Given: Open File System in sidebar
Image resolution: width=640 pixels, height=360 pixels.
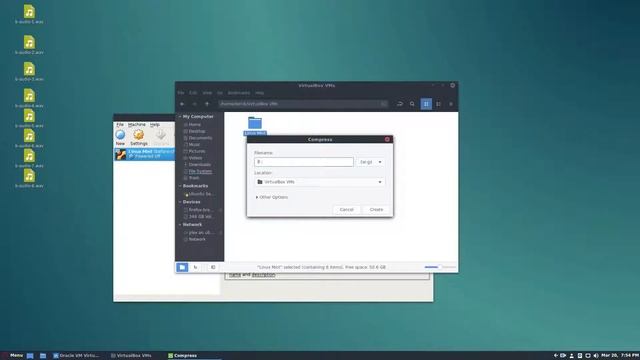Looking at the screenshot, I should (x=200, y=171).
